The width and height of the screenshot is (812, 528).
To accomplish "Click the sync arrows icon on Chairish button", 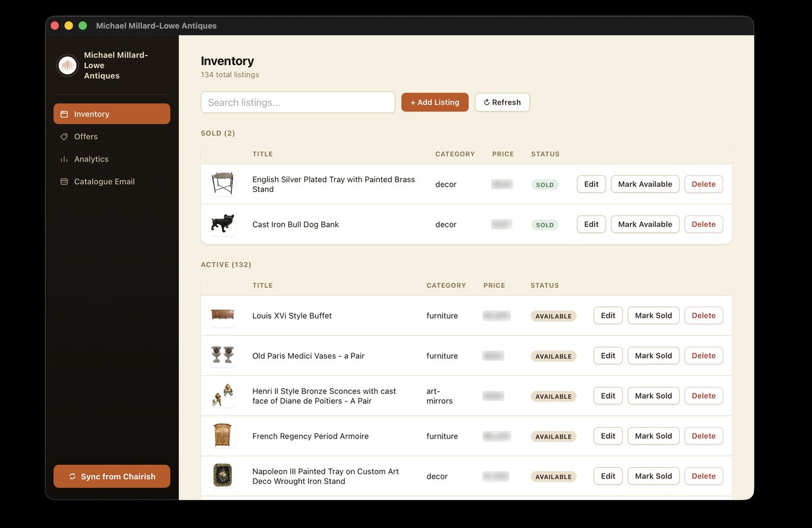I will pos(72,476).
